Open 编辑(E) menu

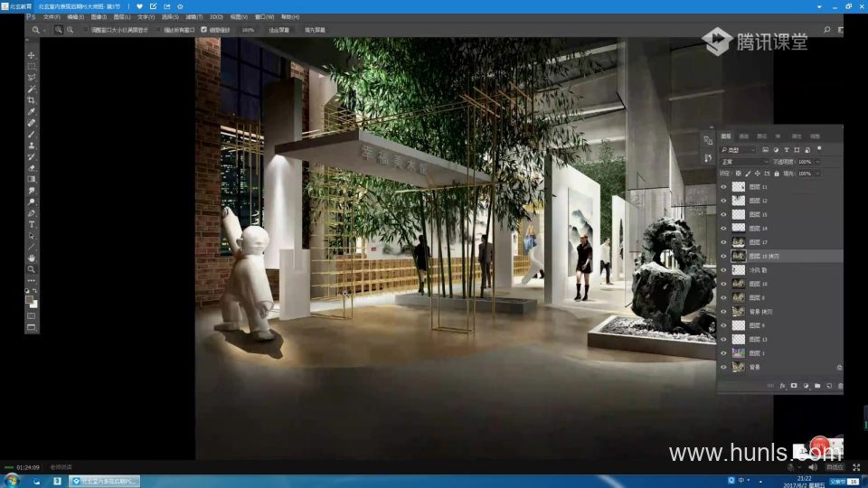[x=75, y=17]
